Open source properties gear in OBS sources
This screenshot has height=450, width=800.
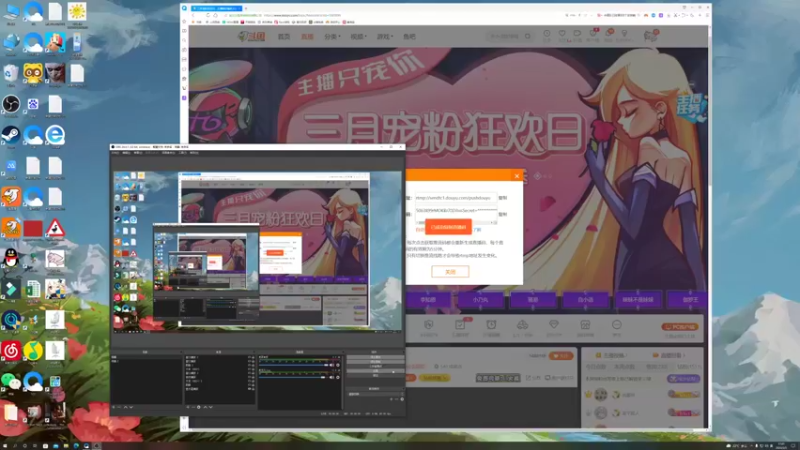point(199,407)
